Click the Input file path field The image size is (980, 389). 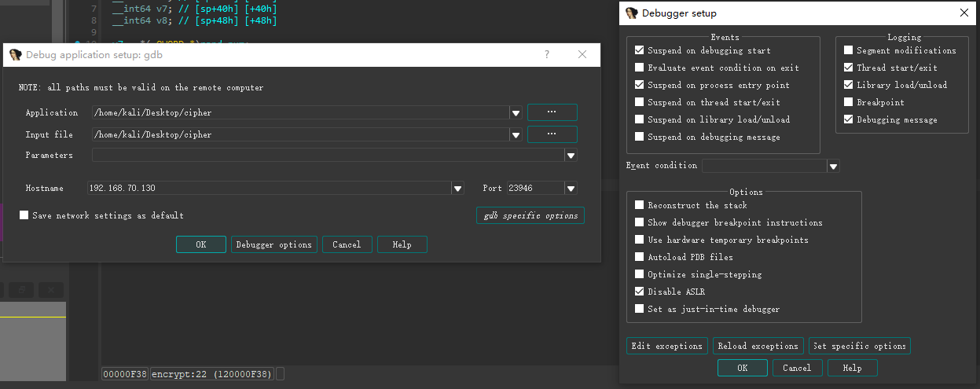click(301, 134)
